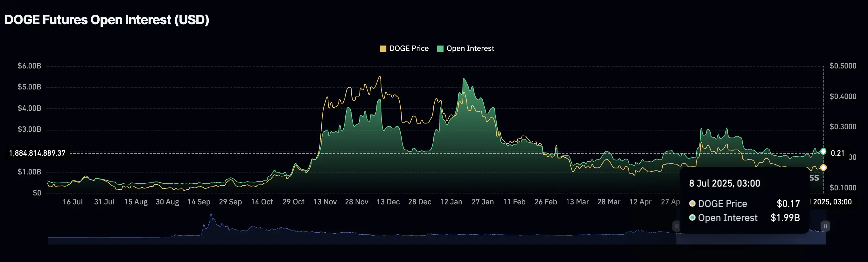The height and width of the screenshot is (262, 868).
Task: Click the '$0' left axis label
Action: point(37,193)
